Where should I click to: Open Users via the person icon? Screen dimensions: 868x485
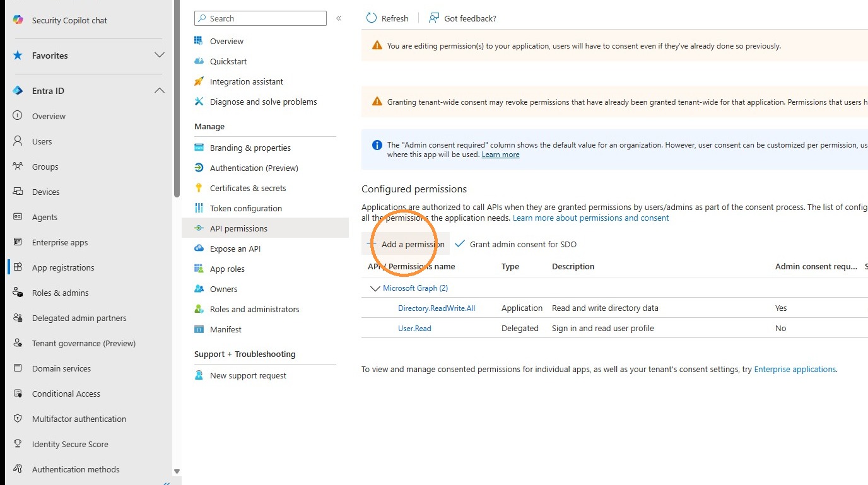pos(18,141)
